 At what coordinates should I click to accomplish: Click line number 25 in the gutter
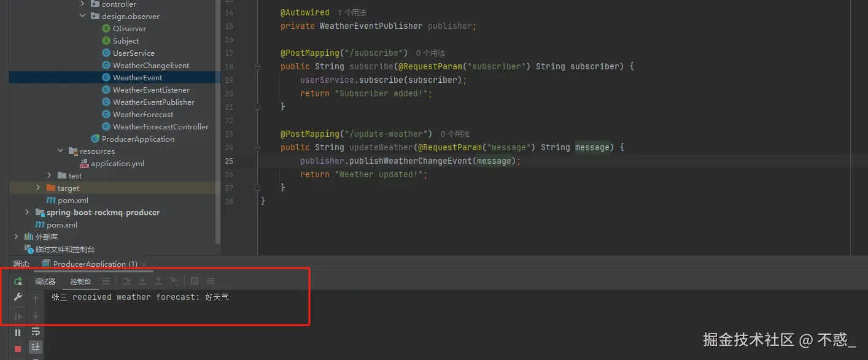pyautogui.click(x=229, y=161)
